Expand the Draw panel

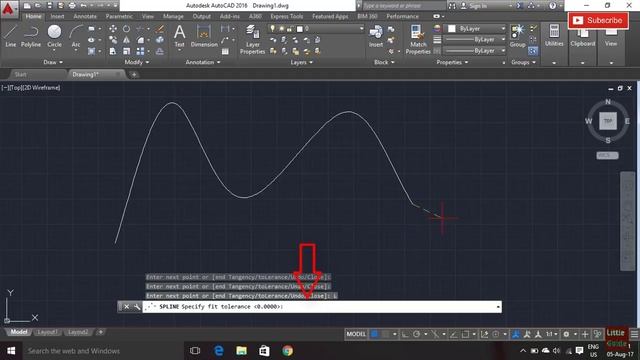click(x=53, y=62)
